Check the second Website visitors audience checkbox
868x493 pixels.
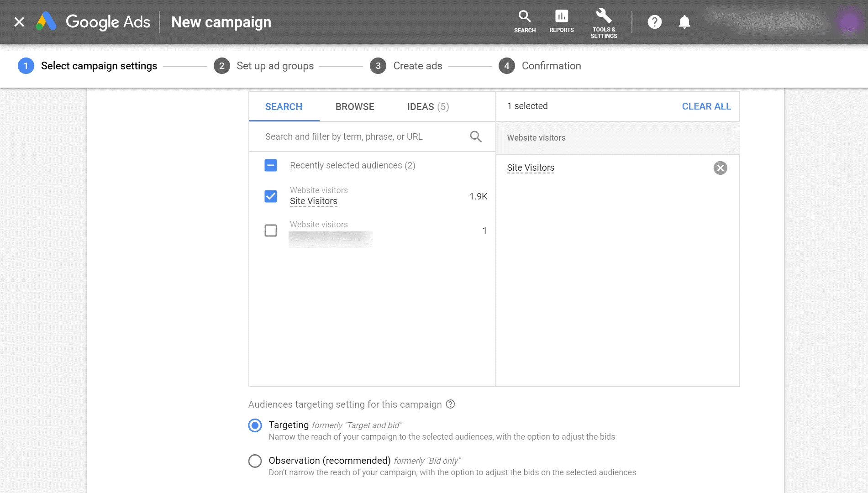click(x=271, y=231)
